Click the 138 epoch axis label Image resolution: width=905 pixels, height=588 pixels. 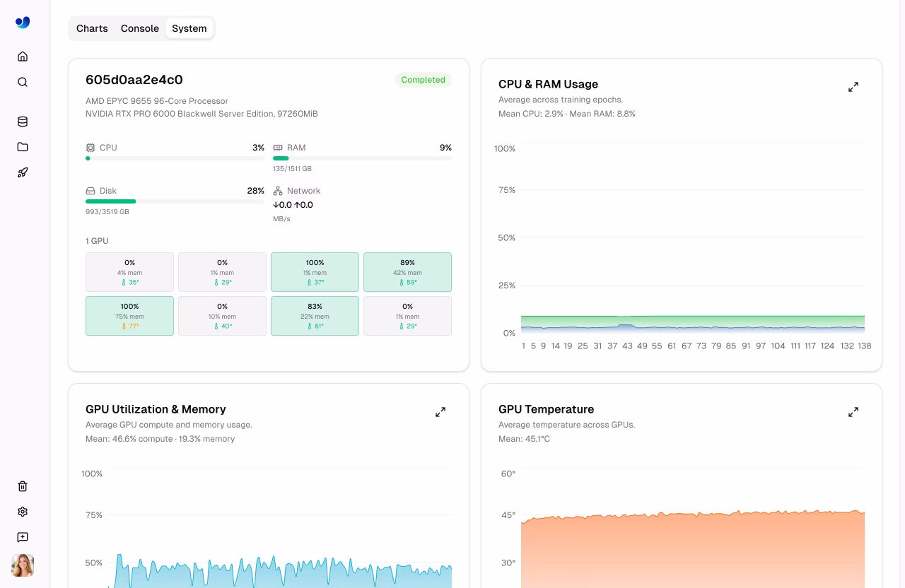[x=864, y=346]
